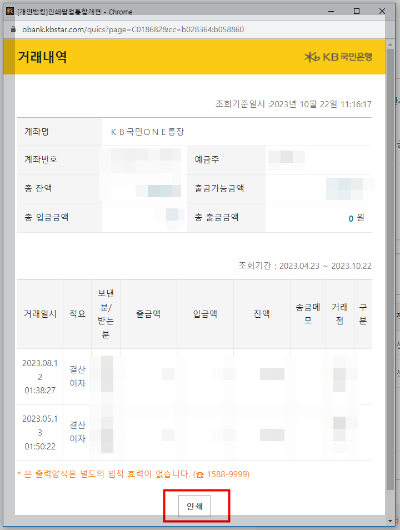Click the URL address bar text
Image resolution: width=400 pixels, height=530 pixels.
point(133,29)
